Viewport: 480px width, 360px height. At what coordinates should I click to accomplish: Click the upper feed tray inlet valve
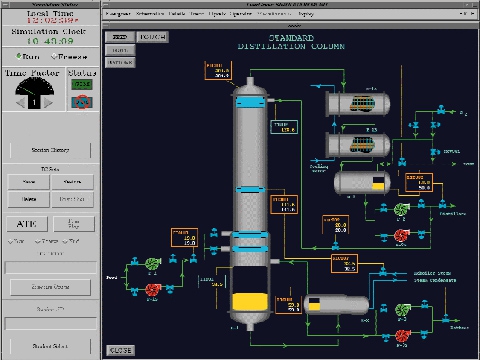[x=214, y=233]
